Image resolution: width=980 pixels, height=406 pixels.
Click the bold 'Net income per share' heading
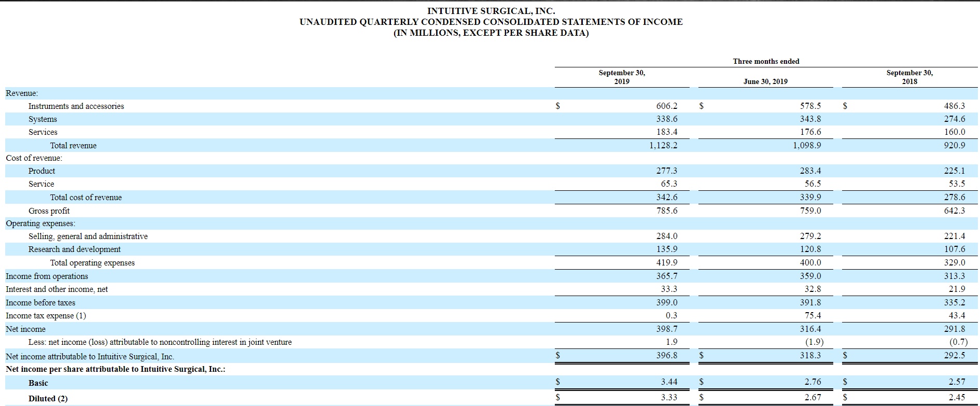tap(116, 369)
